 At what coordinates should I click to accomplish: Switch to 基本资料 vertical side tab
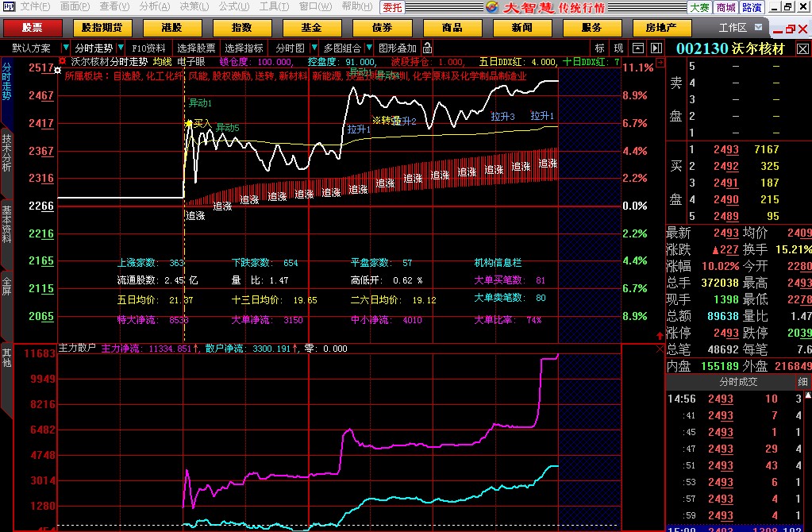tap(6, 224)
